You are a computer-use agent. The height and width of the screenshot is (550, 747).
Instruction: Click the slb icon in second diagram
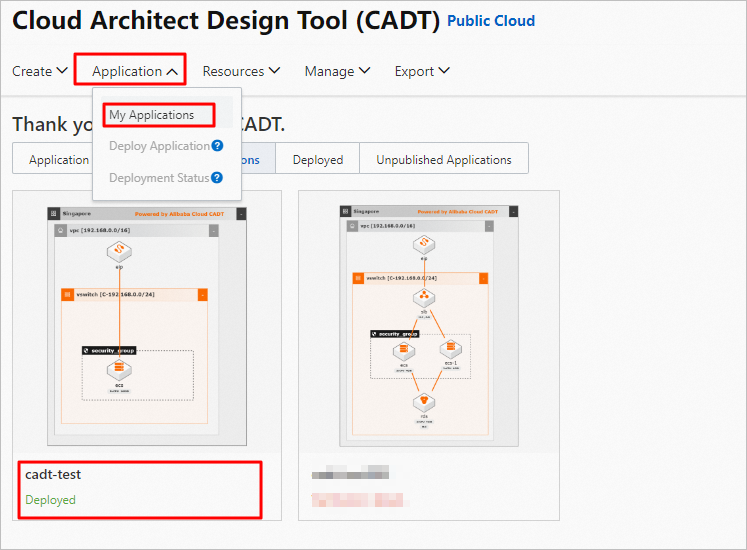[x=424, y=298]
